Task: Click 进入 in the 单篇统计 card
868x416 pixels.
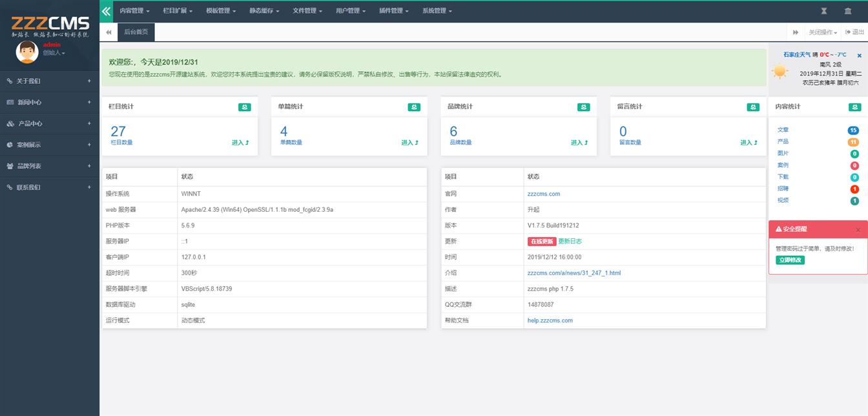Action: pos(410,143)
